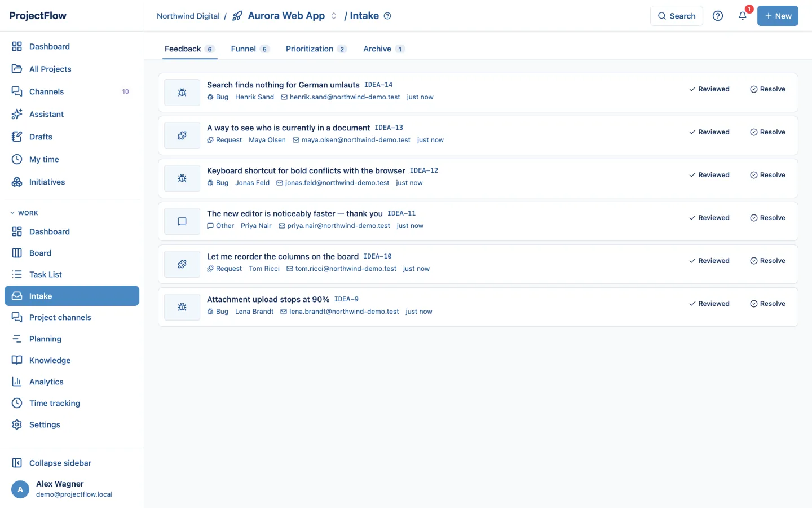
Task: Open the puzzle icon tile for IDEA-13
Action: tap(182, 135)
